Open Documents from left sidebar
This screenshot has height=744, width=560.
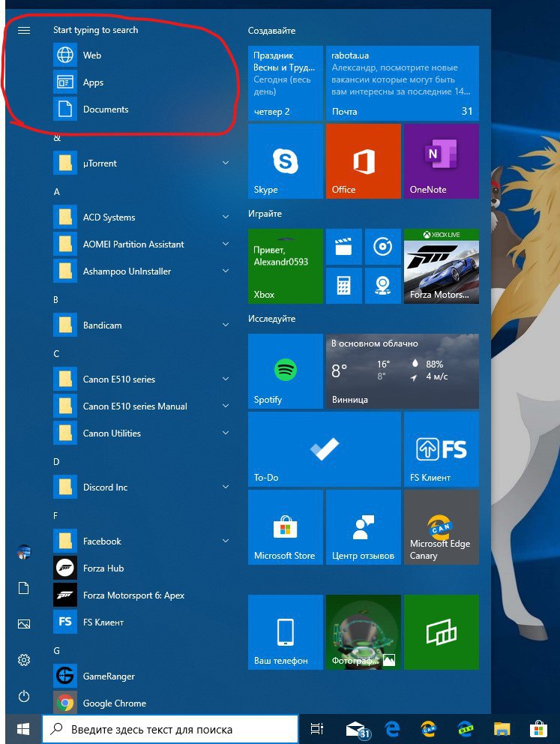pyautogui.click(x=24, y=588)
